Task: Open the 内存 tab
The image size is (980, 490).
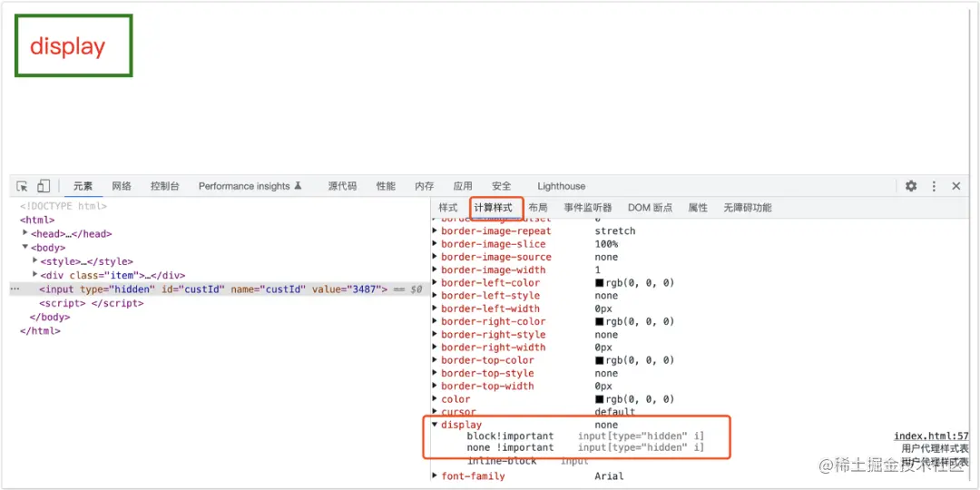Action: pyautogui.click(x=425, y=186)
